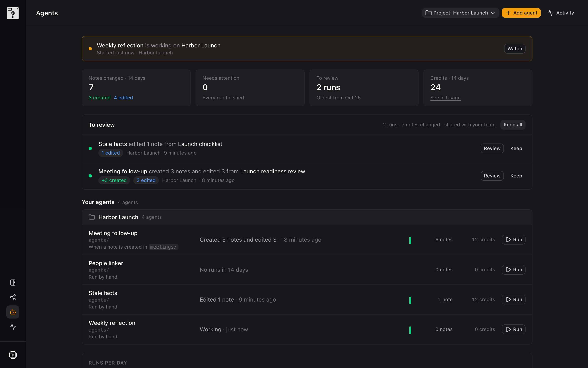The width and height of the screenshot is (588, 368).
Task: Review the Stale facts run
Action: (x=492, y=148)
